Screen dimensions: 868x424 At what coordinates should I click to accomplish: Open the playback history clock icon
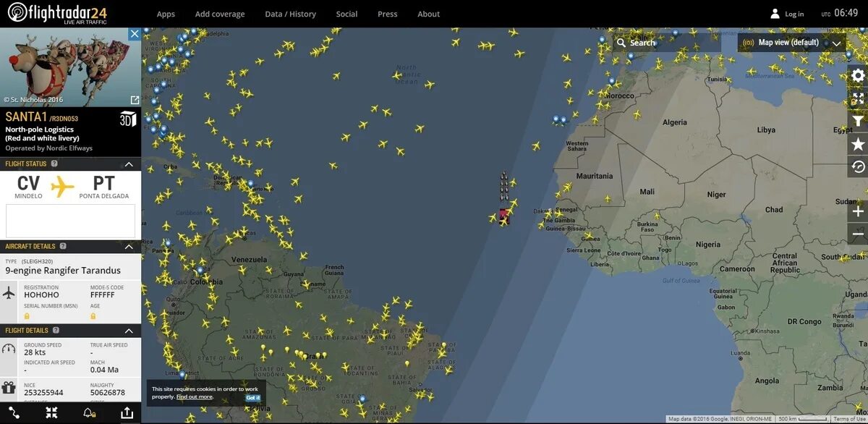858,166
